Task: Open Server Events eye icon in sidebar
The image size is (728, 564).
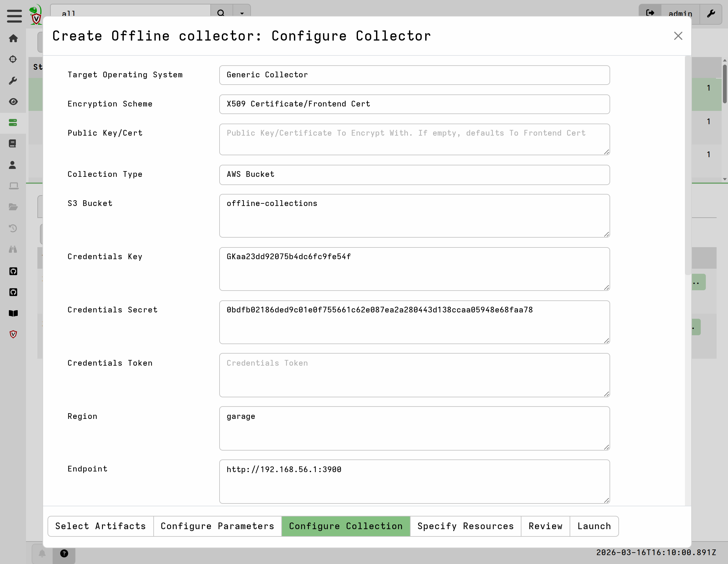Action: [13, 102]
